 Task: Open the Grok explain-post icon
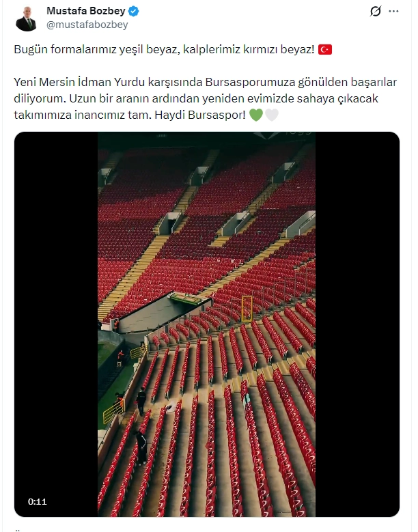point(375,11)
